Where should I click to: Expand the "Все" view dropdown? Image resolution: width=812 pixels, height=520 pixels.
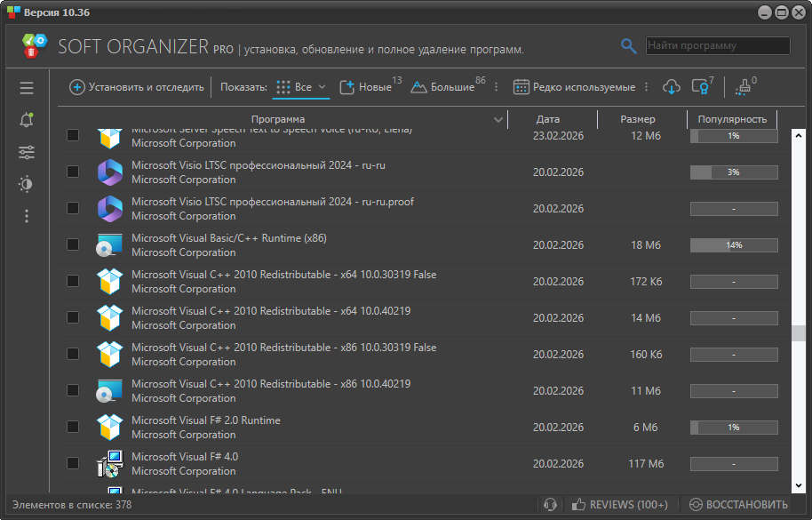pos(302,87)
